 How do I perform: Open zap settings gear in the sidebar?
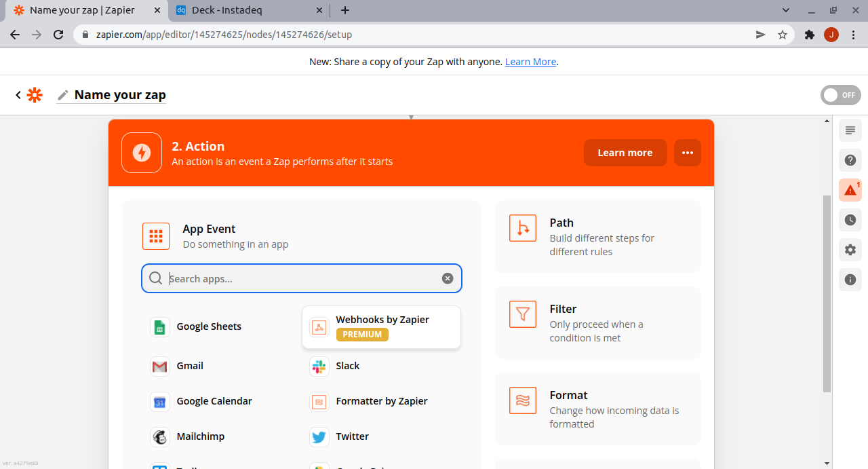point(850,250)
